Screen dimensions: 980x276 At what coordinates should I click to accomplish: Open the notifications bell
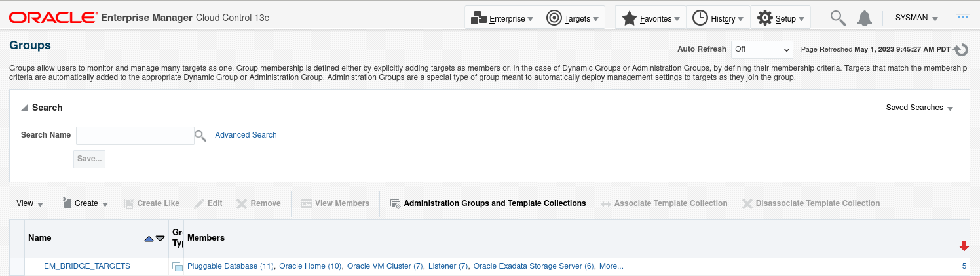point(865,18)
